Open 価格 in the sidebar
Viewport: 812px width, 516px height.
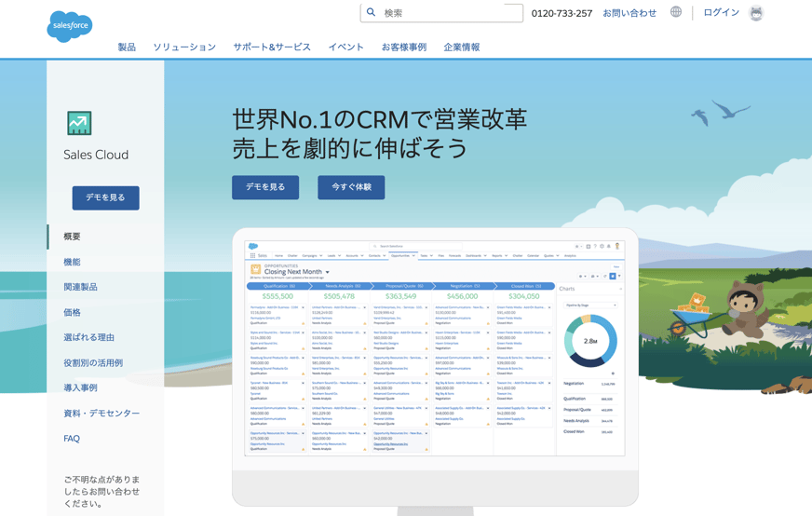72,312
